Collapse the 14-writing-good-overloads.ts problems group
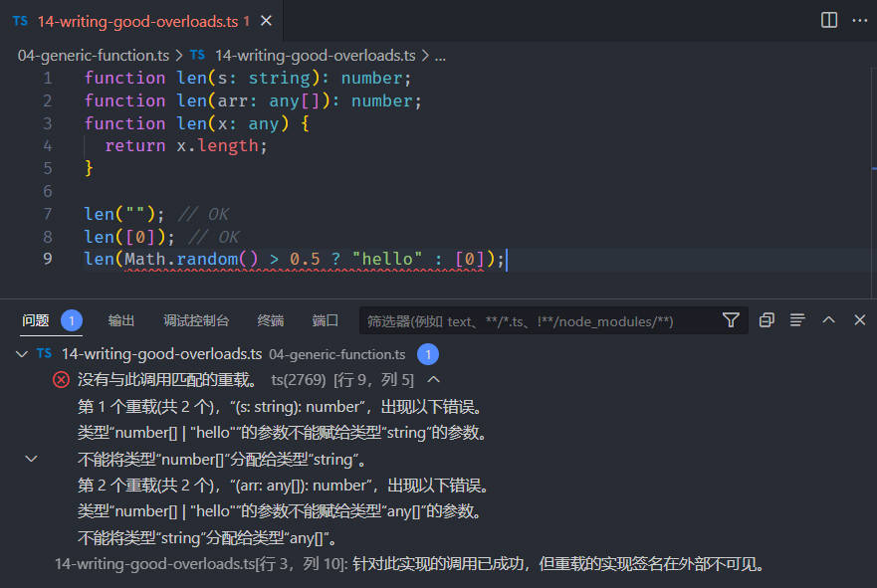877x588 pixels. (22, 354)
